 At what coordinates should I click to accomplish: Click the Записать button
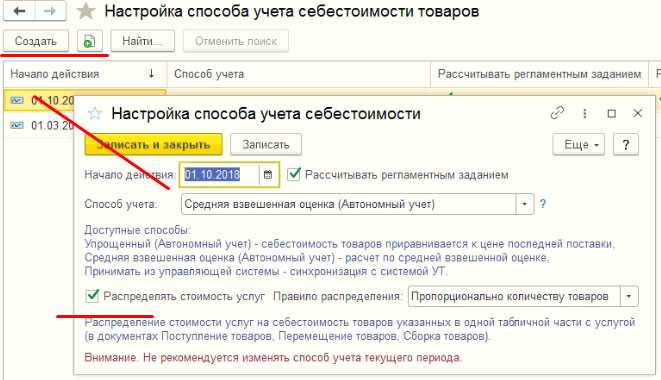pos(266,145)
